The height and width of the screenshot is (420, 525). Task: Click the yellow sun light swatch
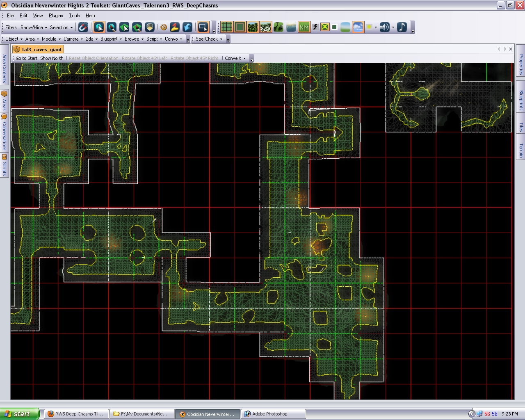[370, 27]
